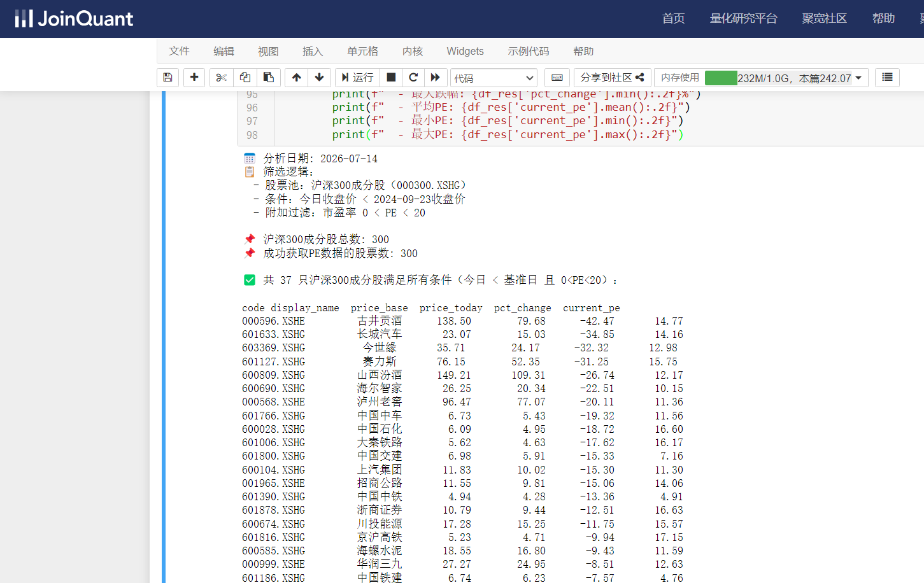Click stock code 000999.XSHE
Screen dimensions: 924x583
(273, 564)
